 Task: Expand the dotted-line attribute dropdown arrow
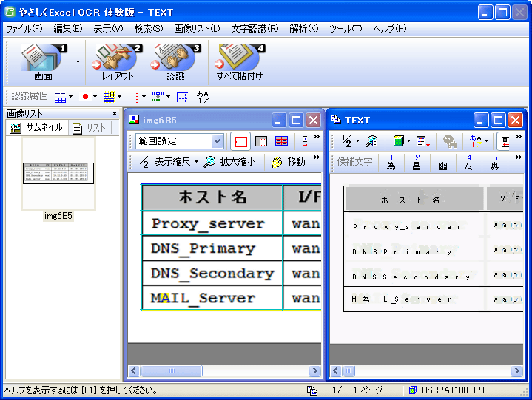point(168,97)
